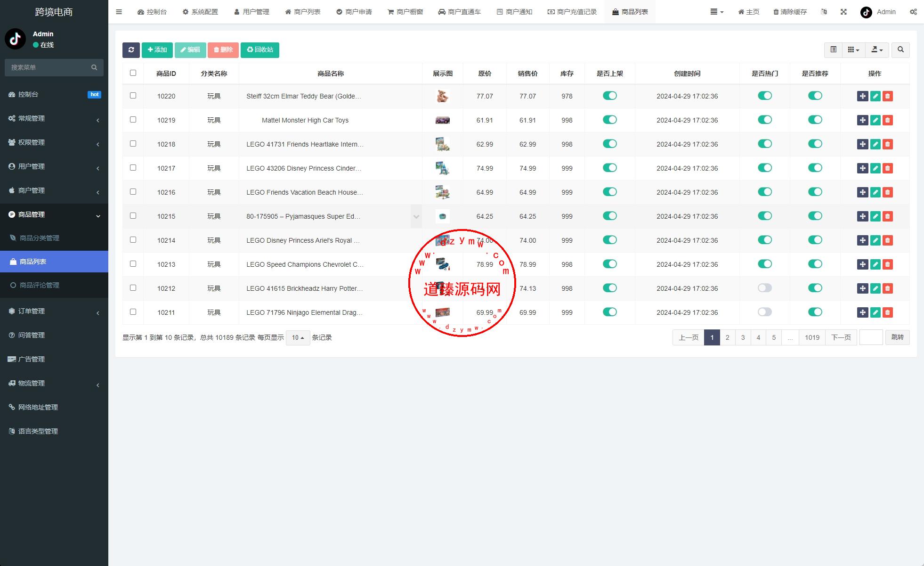Switch to 商户充值记录 tab
This screenshot has width=924, height=566.
pyautogui.click(x=572, y=12)
